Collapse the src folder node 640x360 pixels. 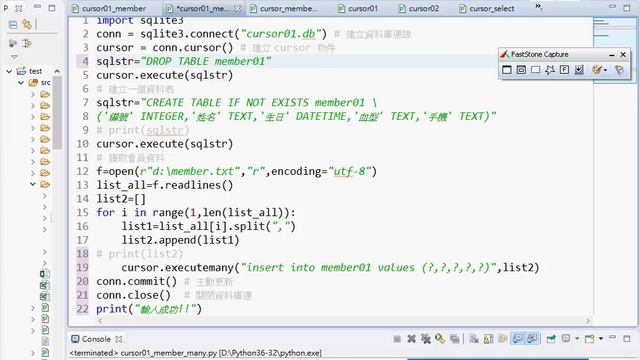[21, 82]
